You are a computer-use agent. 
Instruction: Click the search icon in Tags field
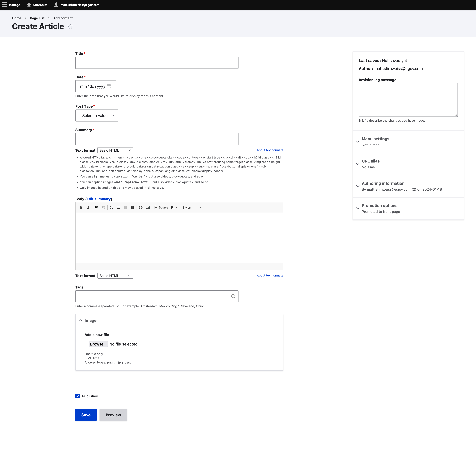tap(233, 296)
